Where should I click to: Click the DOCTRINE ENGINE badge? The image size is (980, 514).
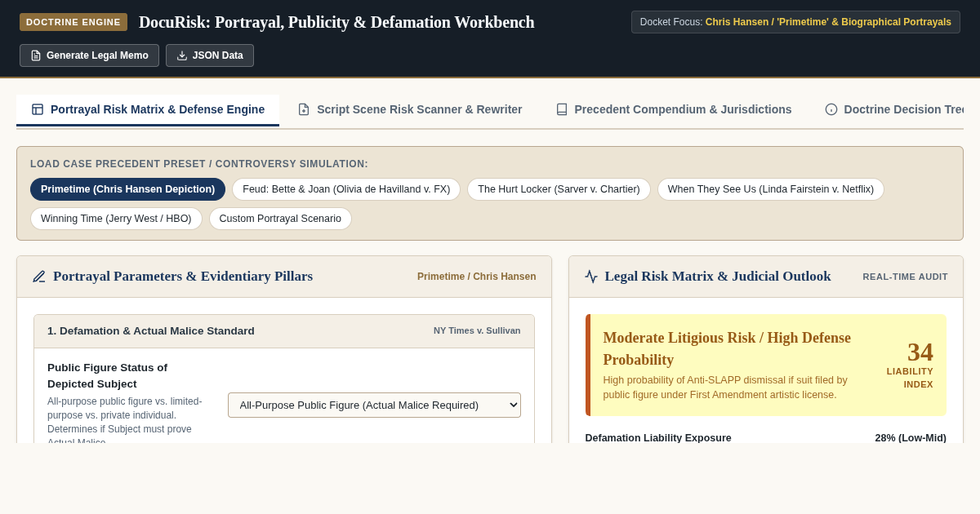[x=73, y=22]
